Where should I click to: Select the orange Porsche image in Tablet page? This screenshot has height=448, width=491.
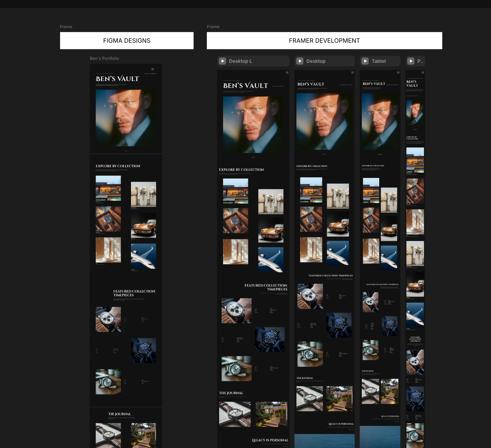(389, 228)
